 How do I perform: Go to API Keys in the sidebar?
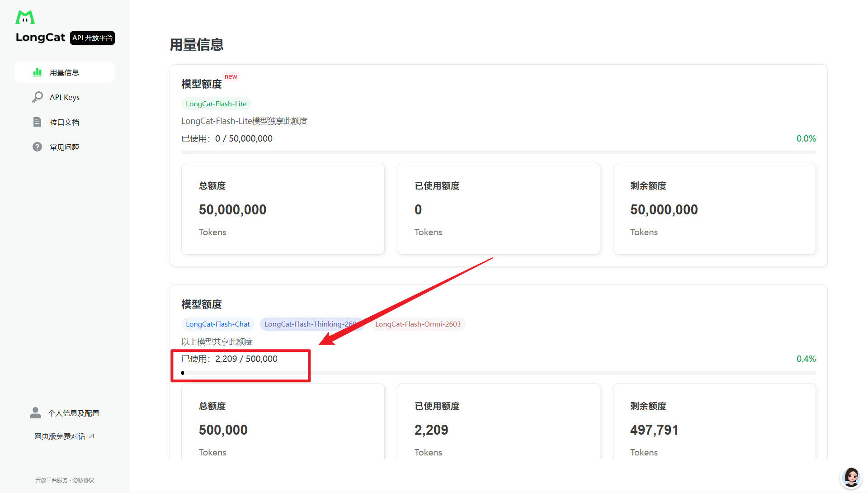pos(65,97)
